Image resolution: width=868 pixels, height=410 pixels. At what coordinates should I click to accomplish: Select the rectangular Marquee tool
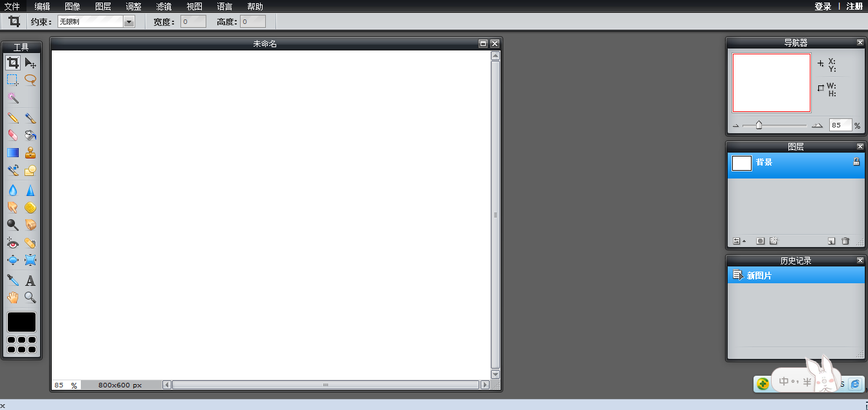(13, 80)
